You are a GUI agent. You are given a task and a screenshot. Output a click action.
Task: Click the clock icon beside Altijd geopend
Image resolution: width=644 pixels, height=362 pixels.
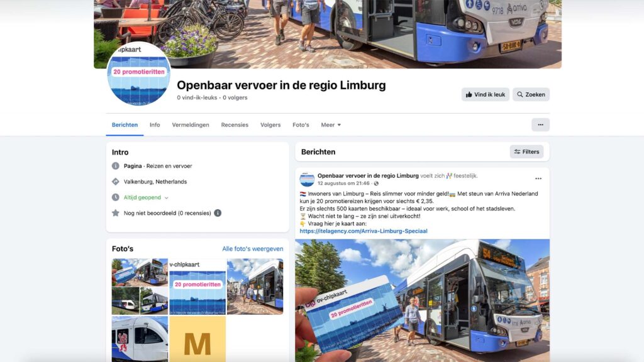pyautogui.click(x=116, y=197)
